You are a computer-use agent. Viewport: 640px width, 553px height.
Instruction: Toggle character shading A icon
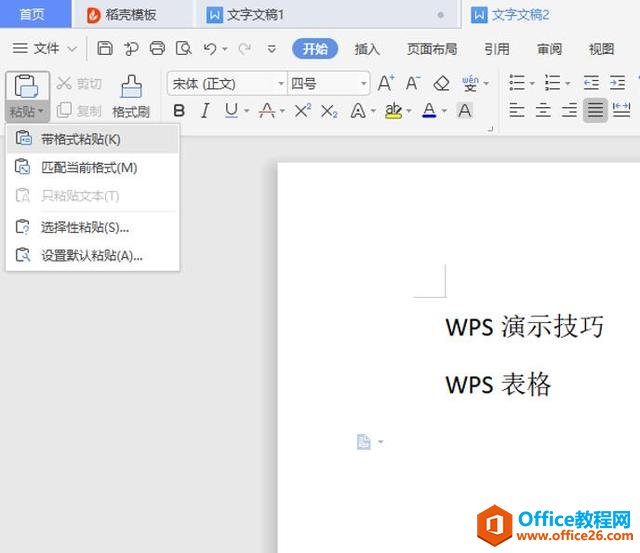(464, 111)
